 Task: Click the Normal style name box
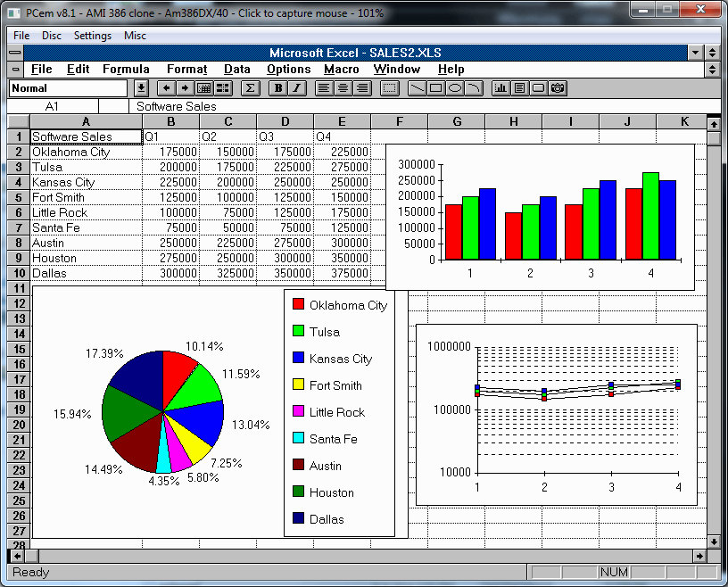tap(68, 88)
